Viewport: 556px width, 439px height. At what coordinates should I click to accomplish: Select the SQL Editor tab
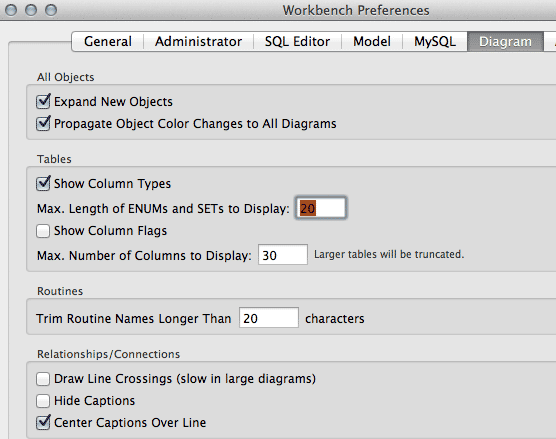point(297,41)
